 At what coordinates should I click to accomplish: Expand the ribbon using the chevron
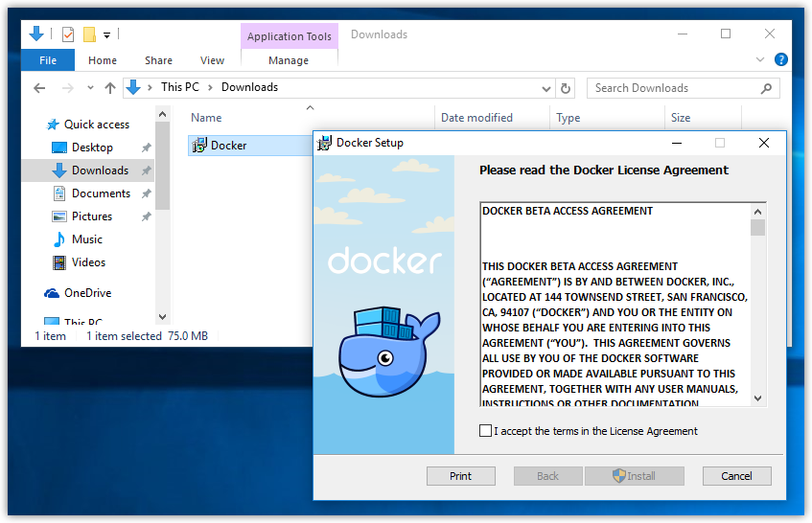pyautogui.click(x=764, y=59)
